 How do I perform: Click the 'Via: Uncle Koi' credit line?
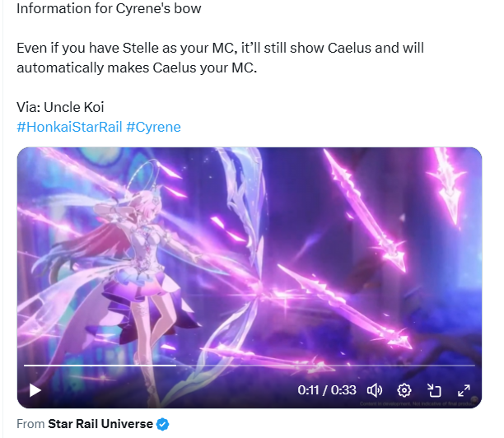pos(60,107)
